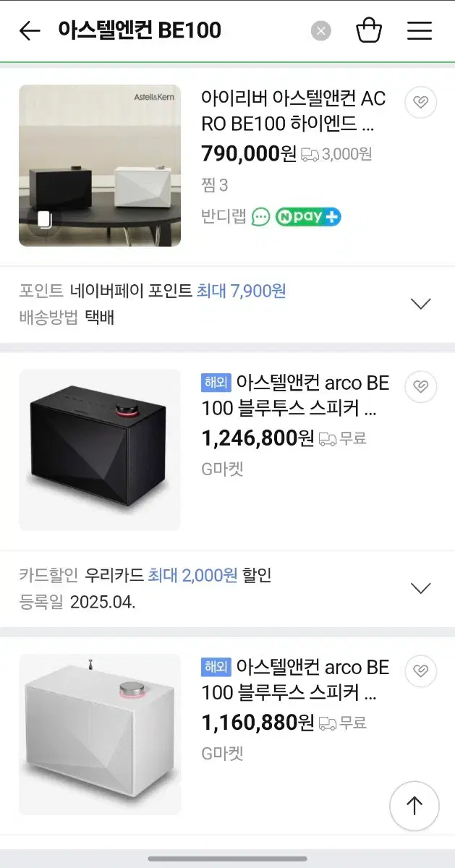Open 아이리버 아스텔앤컨 ACRO BE100 title
455x868 pixels.
(x=293, y=111)
